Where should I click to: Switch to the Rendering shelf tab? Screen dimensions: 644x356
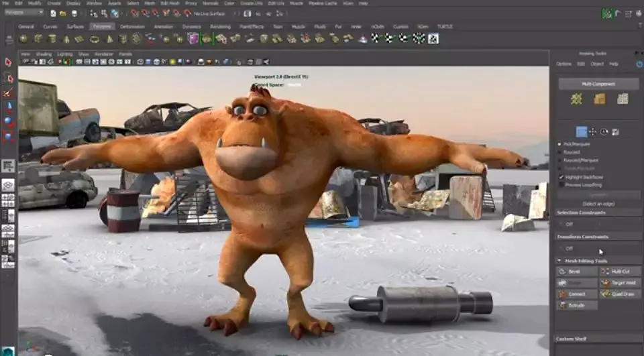(x=220, y=27)
